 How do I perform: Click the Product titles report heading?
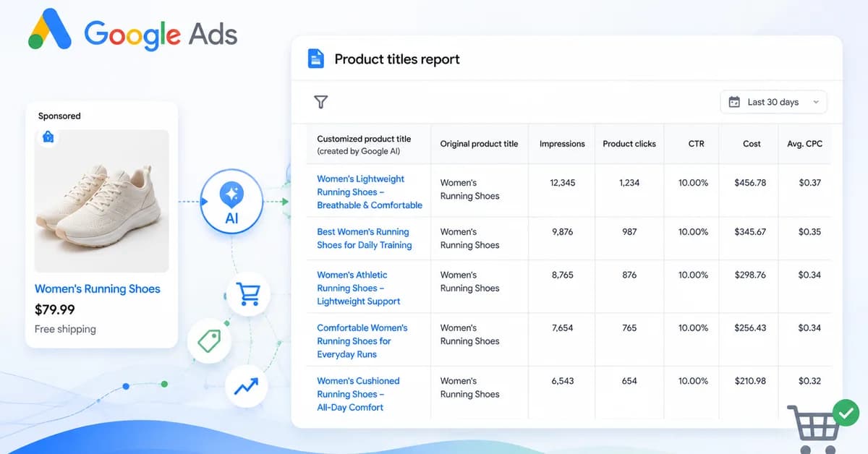coord(397,59)
